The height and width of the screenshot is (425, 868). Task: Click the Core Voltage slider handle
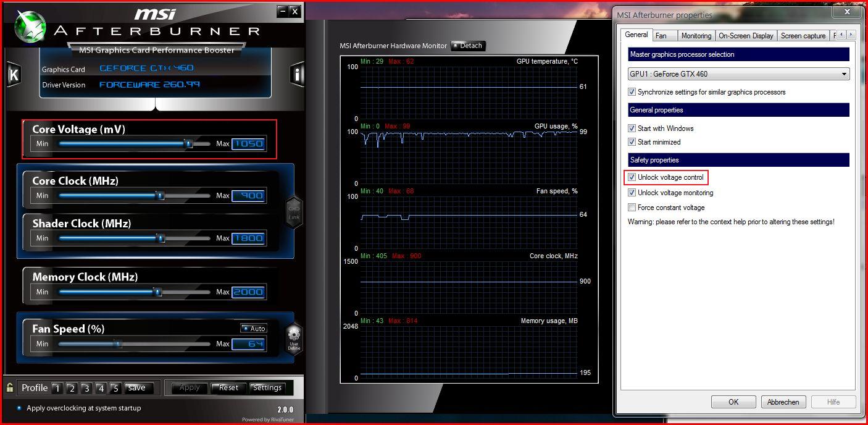[x=189, y=143]
